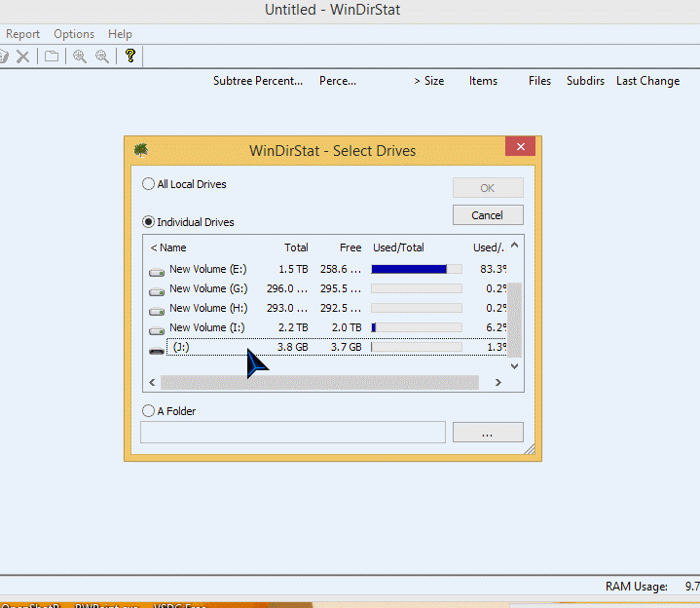The width and height of the screenshot is (700, 608).
Task: Close the Select Drives dialog
Action: tap(520, 146)
